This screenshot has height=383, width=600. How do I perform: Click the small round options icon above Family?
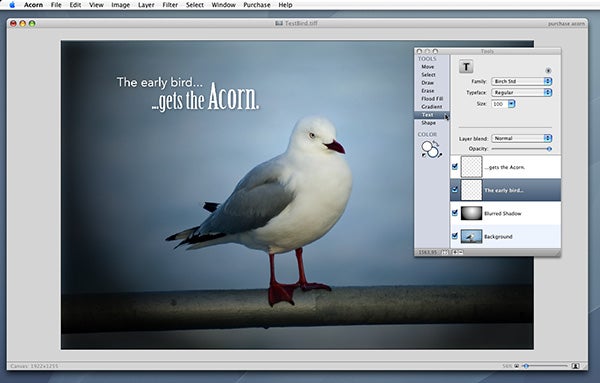(x=548, y=70)
